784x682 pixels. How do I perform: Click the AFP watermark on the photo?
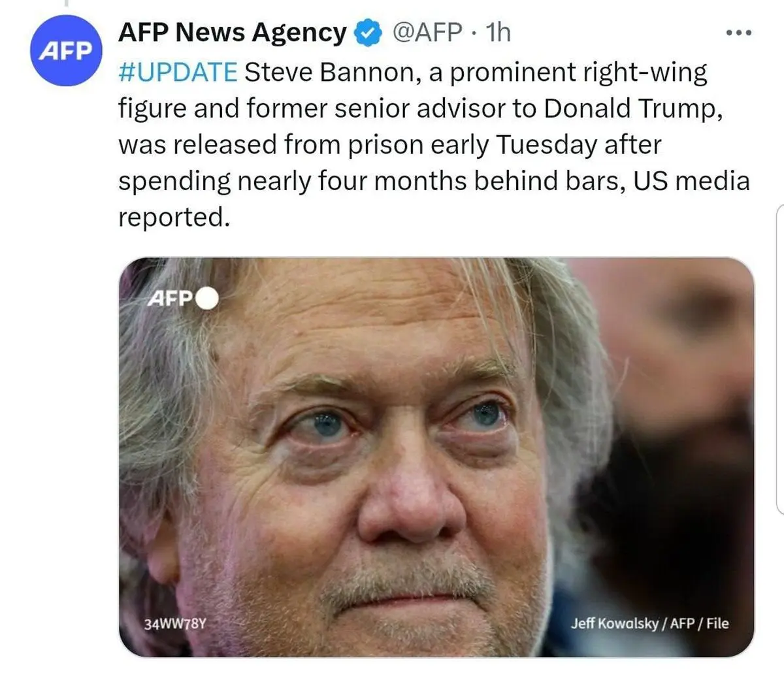point(171,299)
